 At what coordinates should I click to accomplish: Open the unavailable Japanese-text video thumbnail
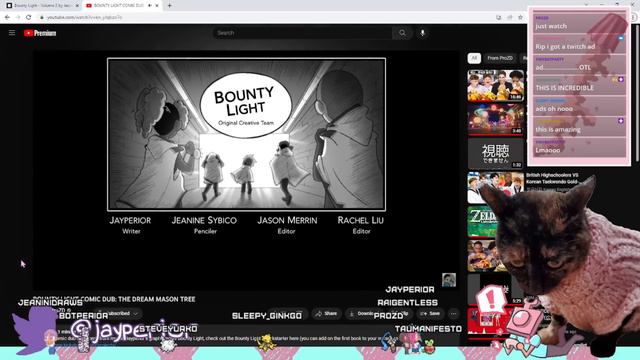(496, 153)
